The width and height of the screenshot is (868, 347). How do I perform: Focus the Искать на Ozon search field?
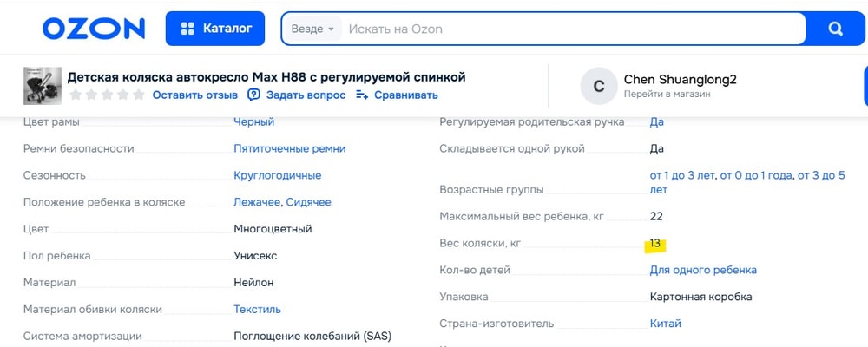(x=573, y=29)
